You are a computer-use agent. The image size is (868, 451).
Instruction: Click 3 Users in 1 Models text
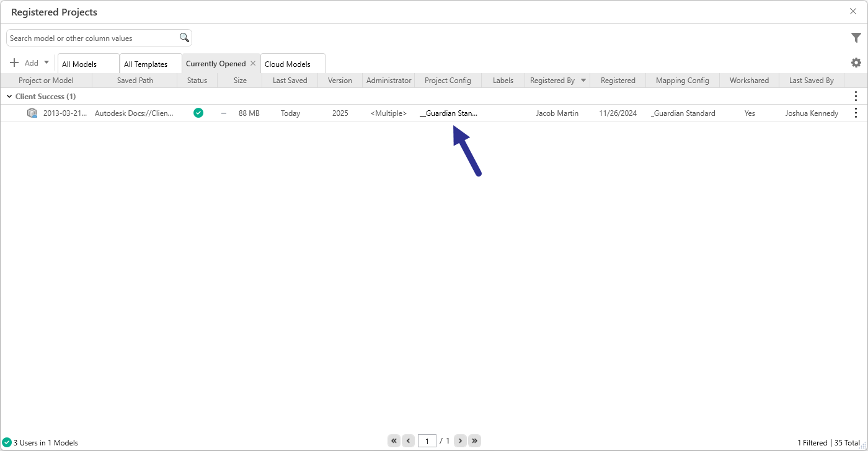tap(46, 442)
